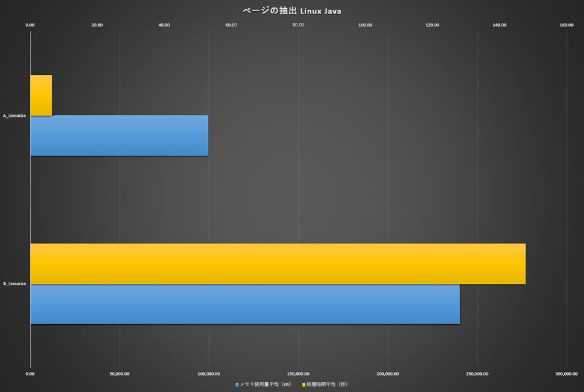The image size is (584, 392).
Task: Click the 80.00 label on top axis
Action: [298, 25]
